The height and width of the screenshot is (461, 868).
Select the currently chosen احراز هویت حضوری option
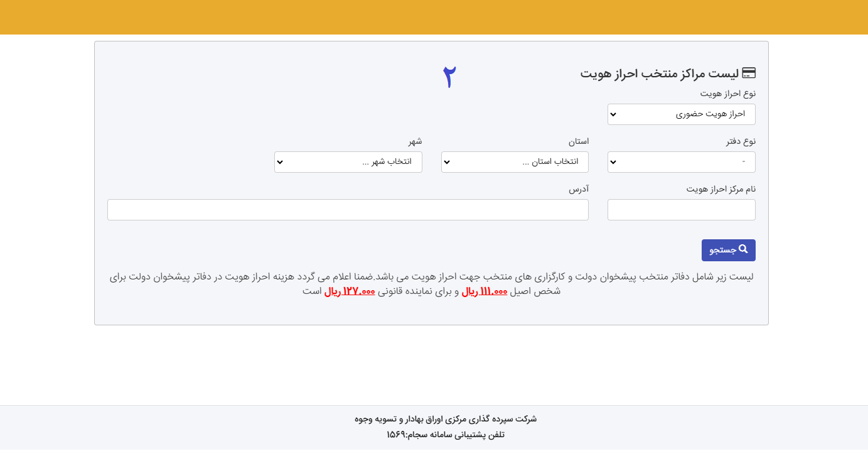pos(709,114)
